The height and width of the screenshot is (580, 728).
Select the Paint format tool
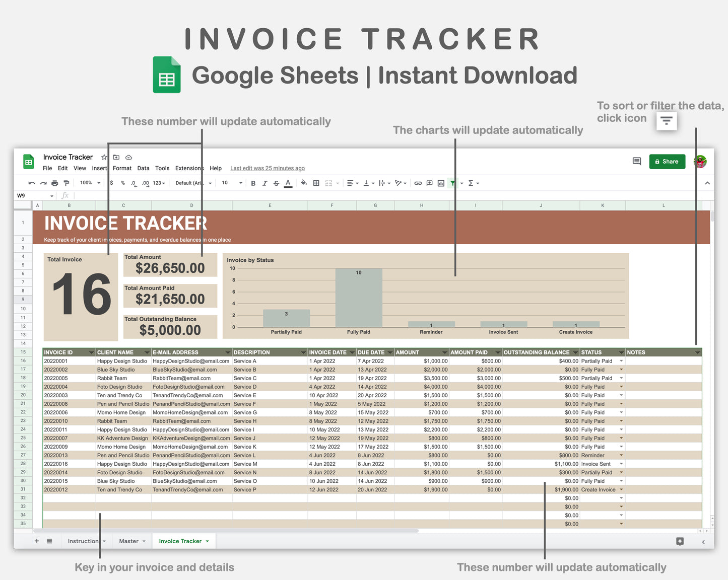click(67, 183)
